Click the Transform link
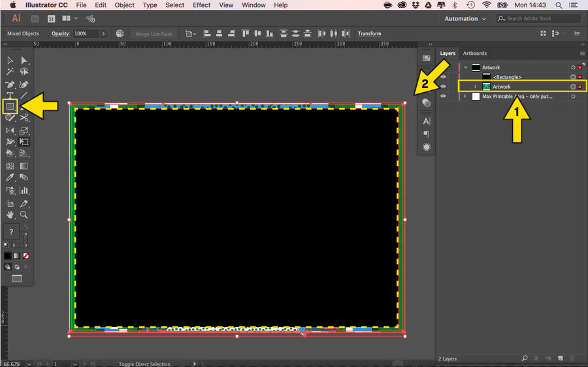Viewport: 588px width, 367px height. pyautogui.click(x=369, y=33)
